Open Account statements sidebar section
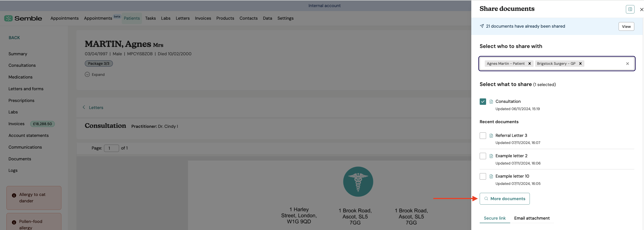644x230 pixels. (28, 135)
